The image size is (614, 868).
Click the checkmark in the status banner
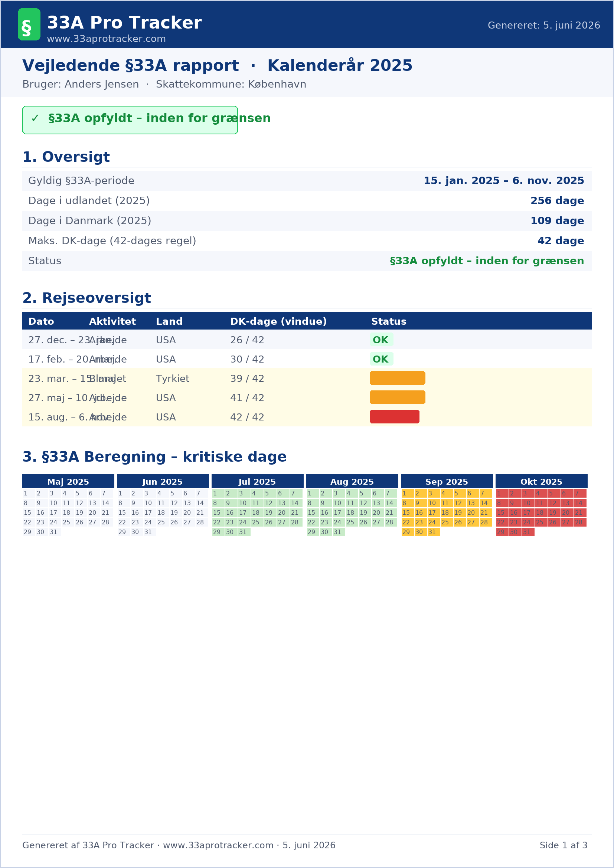click(35, 118)
